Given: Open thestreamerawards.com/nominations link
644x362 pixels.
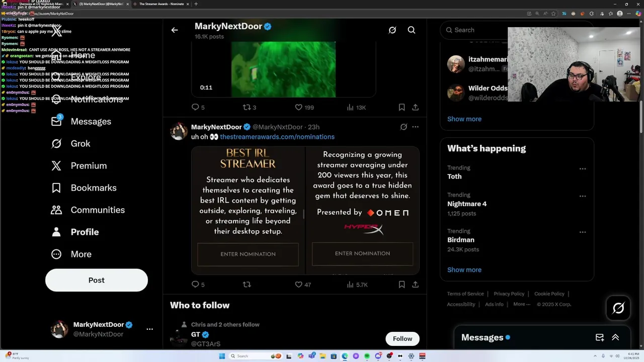Looking at the screenshot, I should 277,137.
